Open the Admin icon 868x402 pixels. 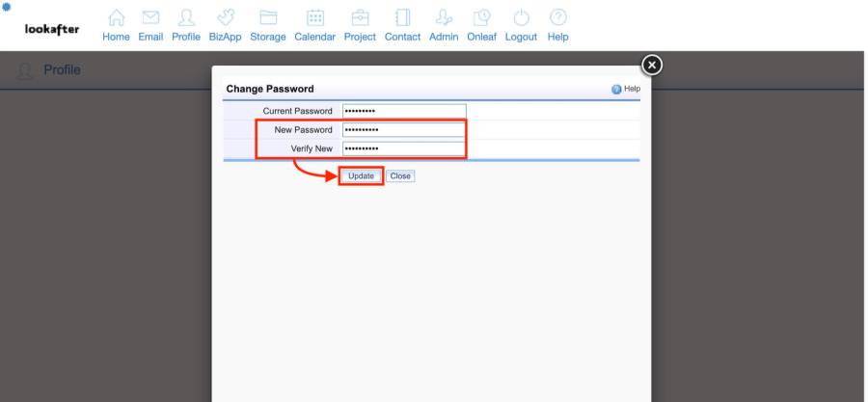tap(444, 19)
